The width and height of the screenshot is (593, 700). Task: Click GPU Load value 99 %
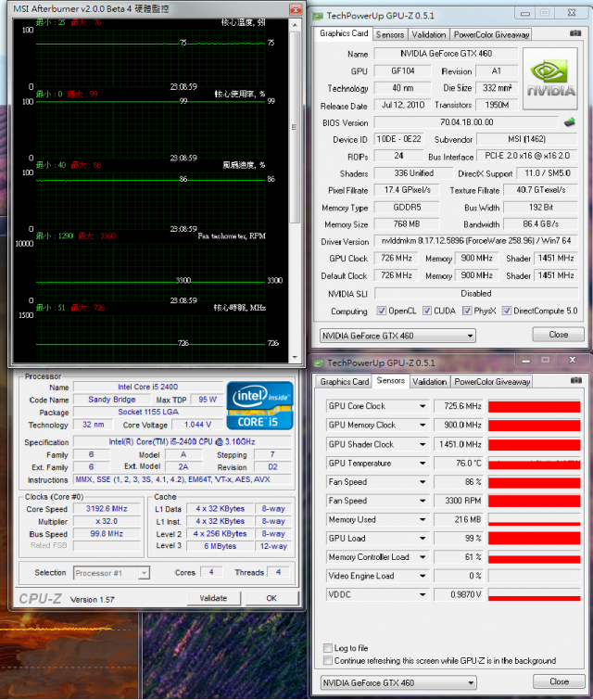pyautogui.click(x=459, y=539)
